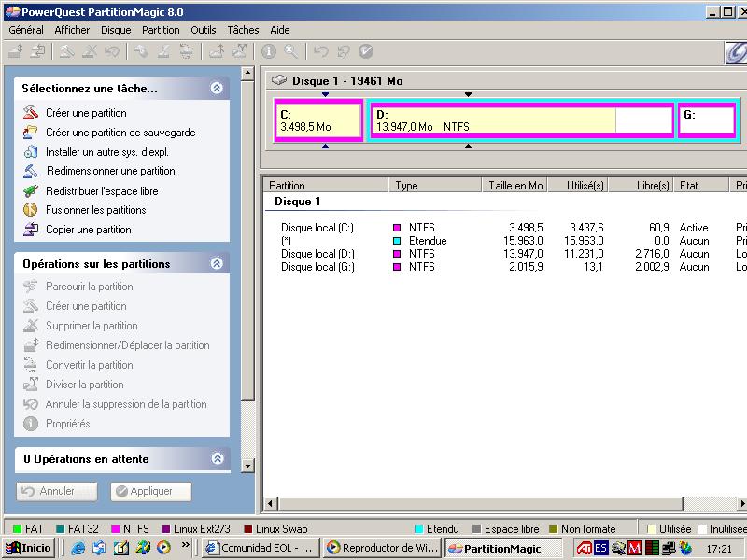
Task: Sort by the Taille en Mo column header
Action: click(514, 185)
